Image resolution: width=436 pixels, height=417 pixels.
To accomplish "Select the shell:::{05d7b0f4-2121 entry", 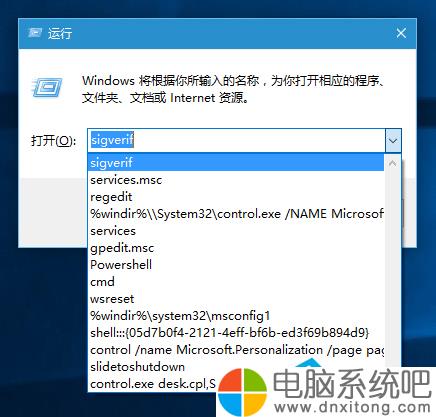I will point(236,333).
